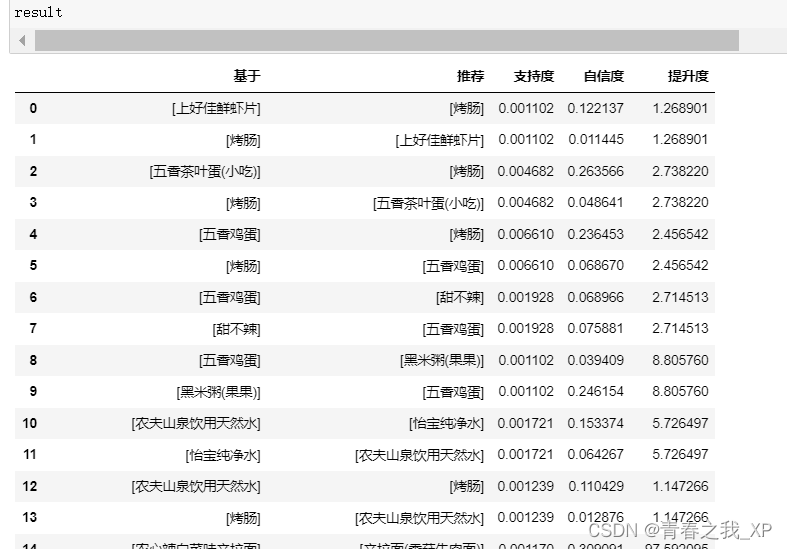
Task: Click the horizontal scrollbar thumb
Action: pos(386,41)
